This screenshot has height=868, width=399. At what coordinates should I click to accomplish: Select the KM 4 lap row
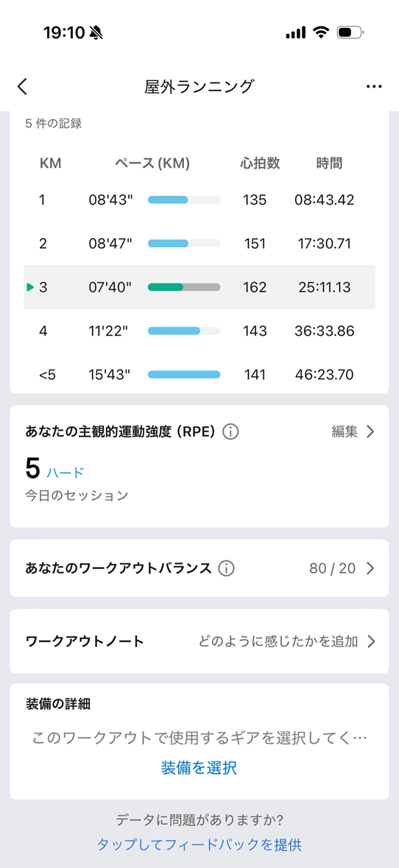coord(199,331)
